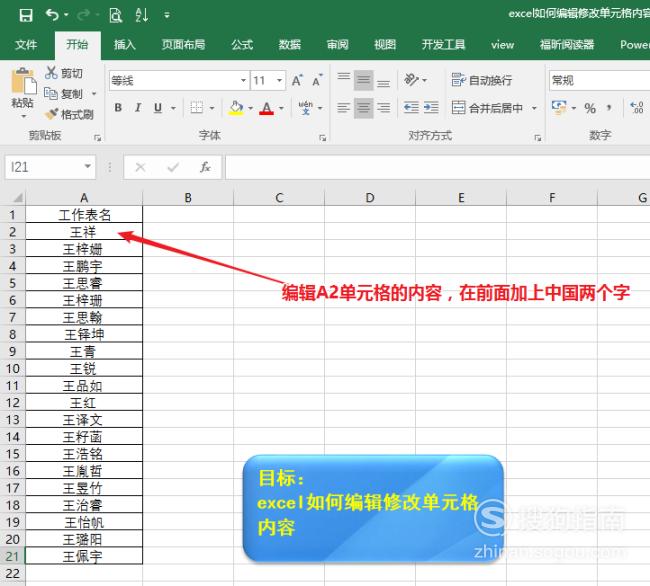The image size is (650, 586).
Task: Click the phonetic guide wén icon
Action: pyautogui.click(x=306, y=108)
